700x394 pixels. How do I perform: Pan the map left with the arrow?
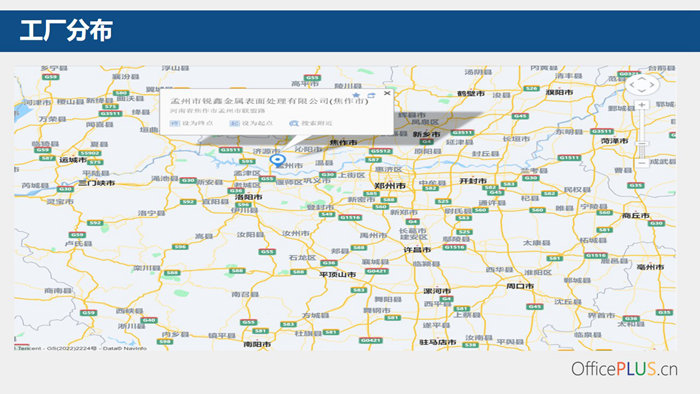[x=632, y=84]
